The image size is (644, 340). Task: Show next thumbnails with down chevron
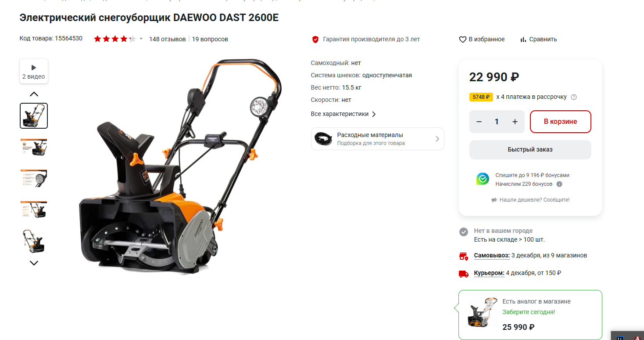coord(34,263)
